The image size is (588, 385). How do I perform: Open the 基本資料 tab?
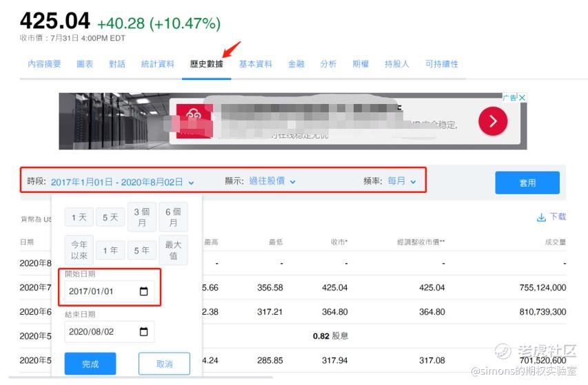255,64
